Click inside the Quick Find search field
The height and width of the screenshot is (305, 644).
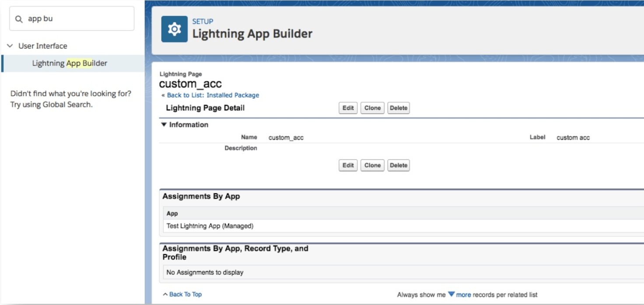pos(66,18)
